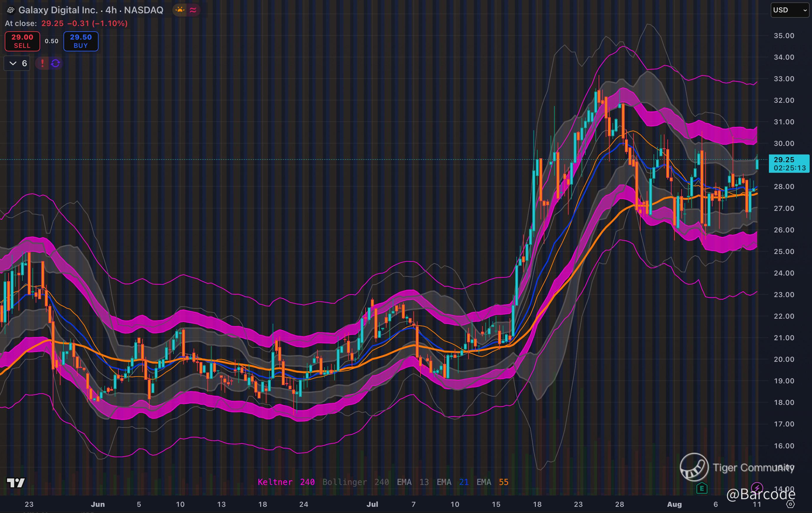Click the 0.50 spread value

tap(52, 41)
